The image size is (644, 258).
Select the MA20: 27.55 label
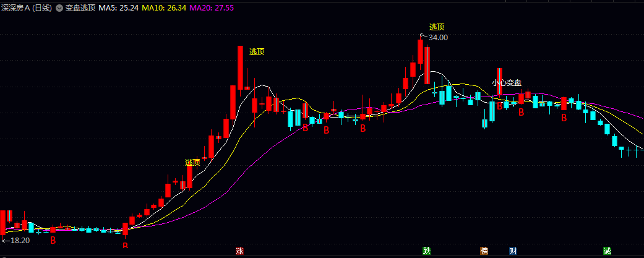pos(212,8)
